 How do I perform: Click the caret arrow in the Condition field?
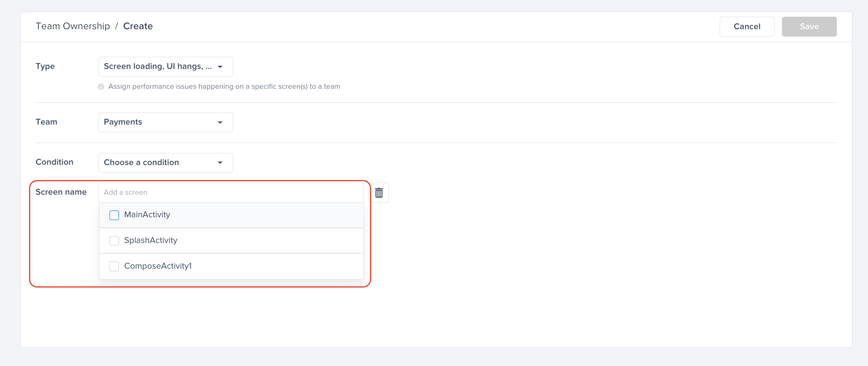[220, 162]
